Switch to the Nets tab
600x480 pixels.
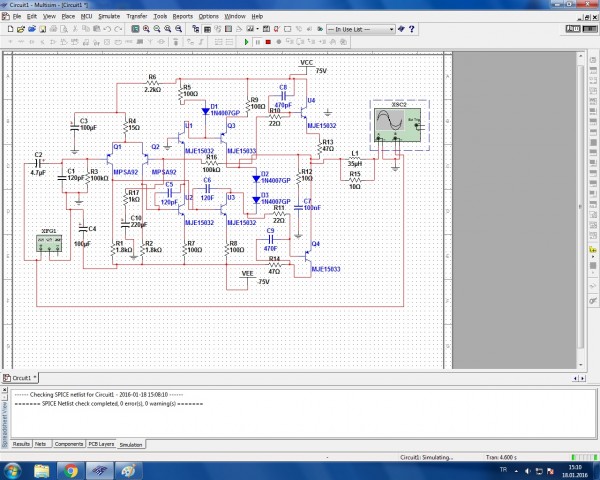point(42,443)
